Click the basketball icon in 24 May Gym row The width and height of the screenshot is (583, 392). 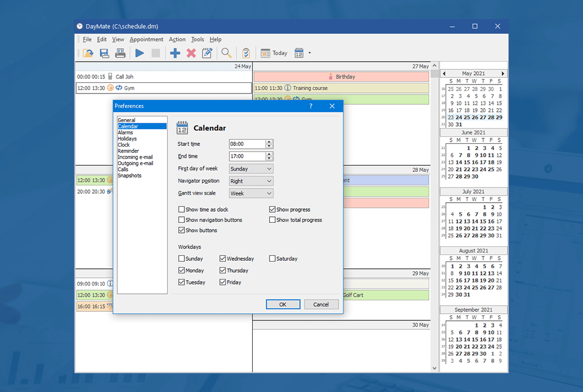pos(110,88)
